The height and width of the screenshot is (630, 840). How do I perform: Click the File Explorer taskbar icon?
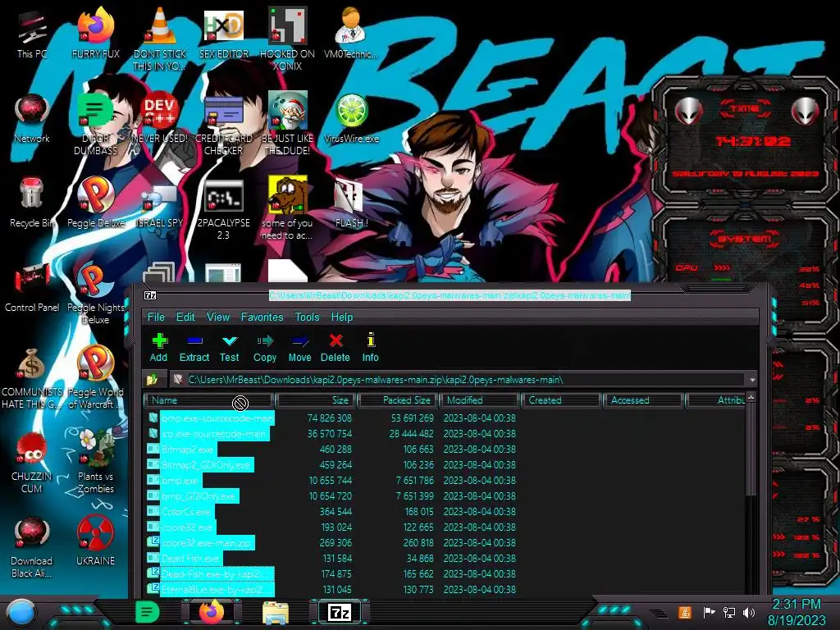coord(276,612)
